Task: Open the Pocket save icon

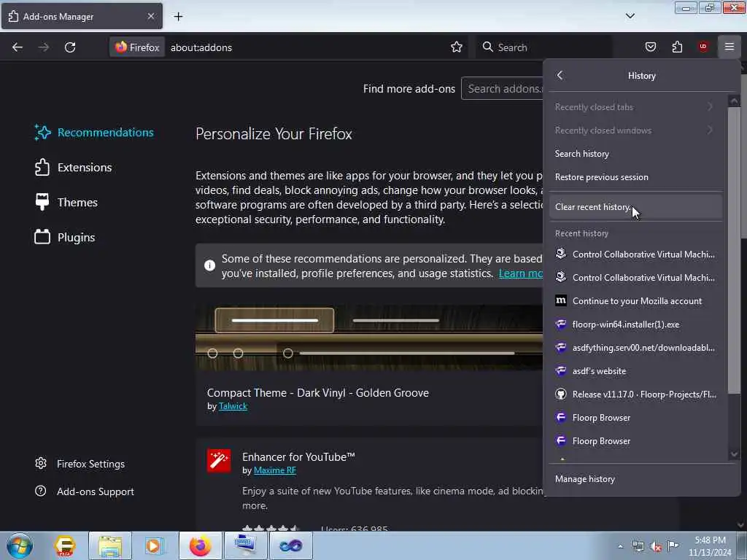Action: coord(650,47)
